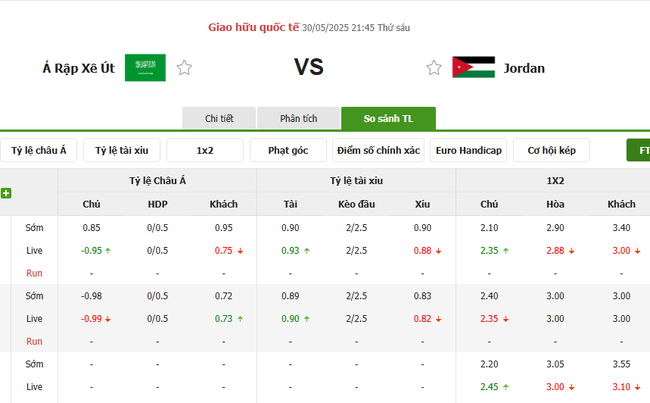Show Tỷ lệ châu Á odds

click(39, 151)
